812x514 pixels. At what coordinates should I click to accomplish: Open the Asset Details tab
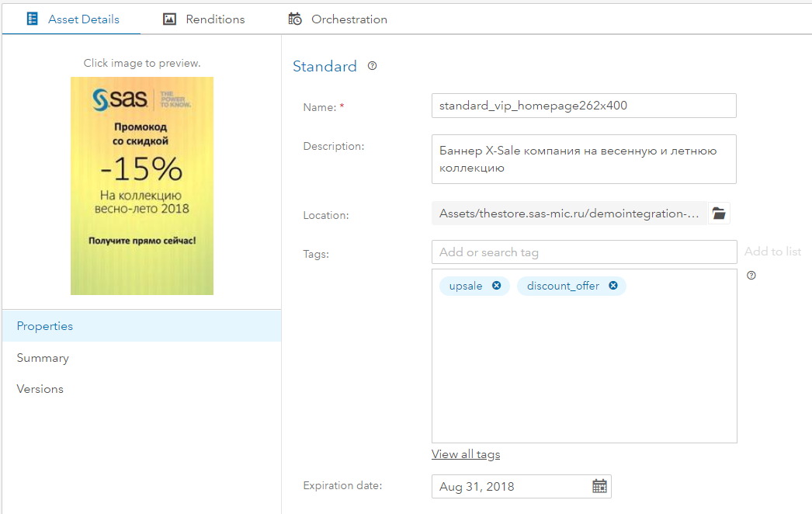click(x=71, y=19)
